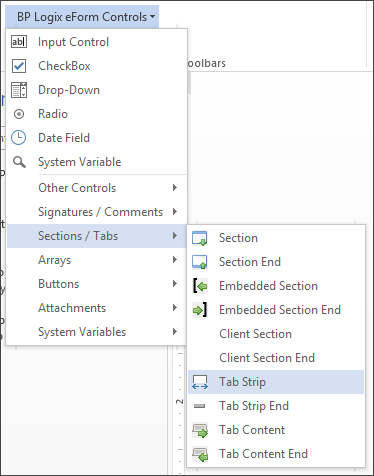
Task: Click the Date Field clock icon
Action: pyautogui.click(x=19, y=138)
